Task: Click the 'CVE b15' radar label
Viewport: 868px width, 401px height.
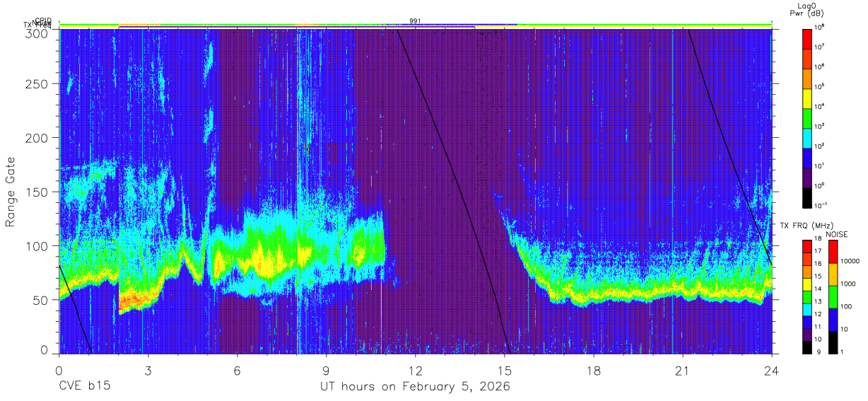Action: (x=84, y=387)
